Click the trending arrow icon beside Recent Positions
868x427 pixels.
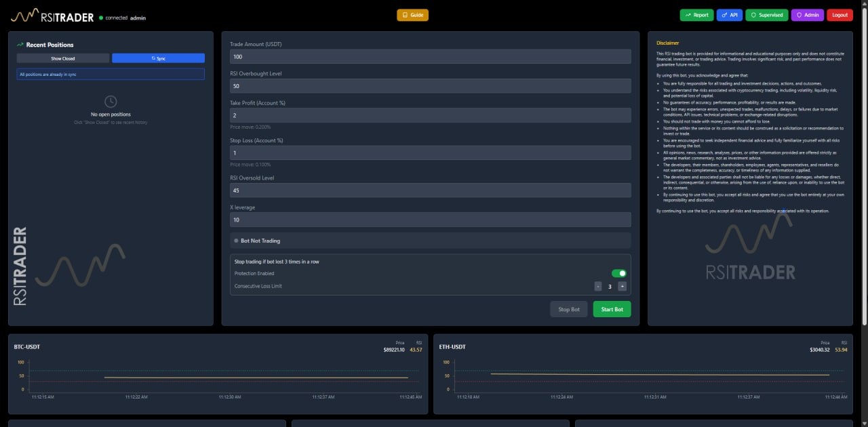click(x=20, y=44)
